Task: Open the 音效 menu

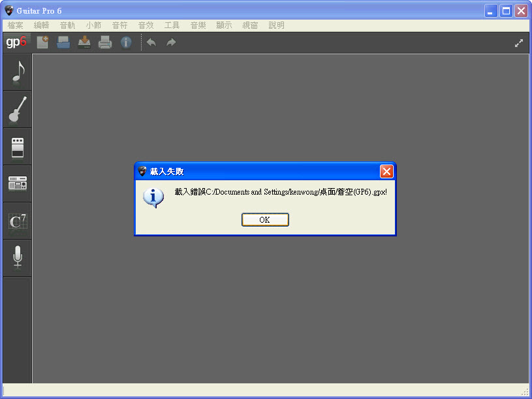Action: 146,25
